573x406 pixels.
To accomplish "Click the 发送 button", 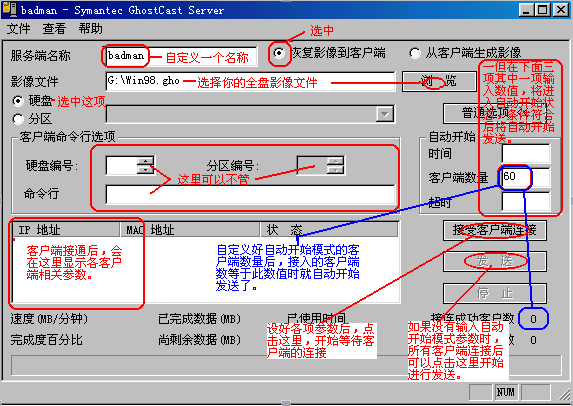I will pyautogui.click(x=495, y=261).
